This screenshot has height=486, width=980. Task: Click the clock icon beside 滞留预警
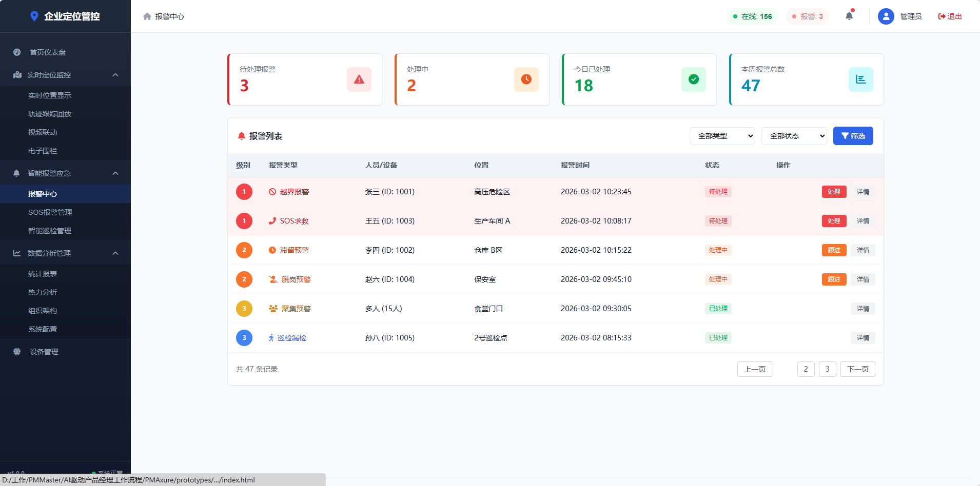click(x=272, y=250)
